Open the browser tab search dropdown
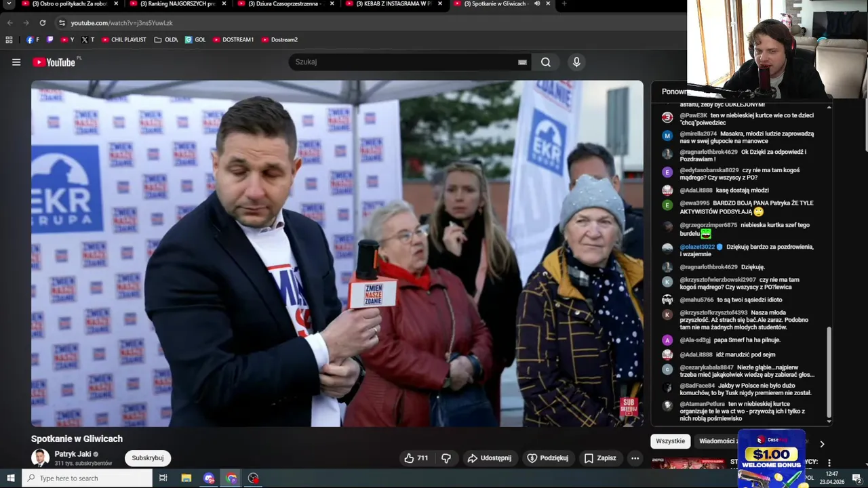Image resolution: width=868 pixels, height=488 pixels. click(x=9, y=3)
